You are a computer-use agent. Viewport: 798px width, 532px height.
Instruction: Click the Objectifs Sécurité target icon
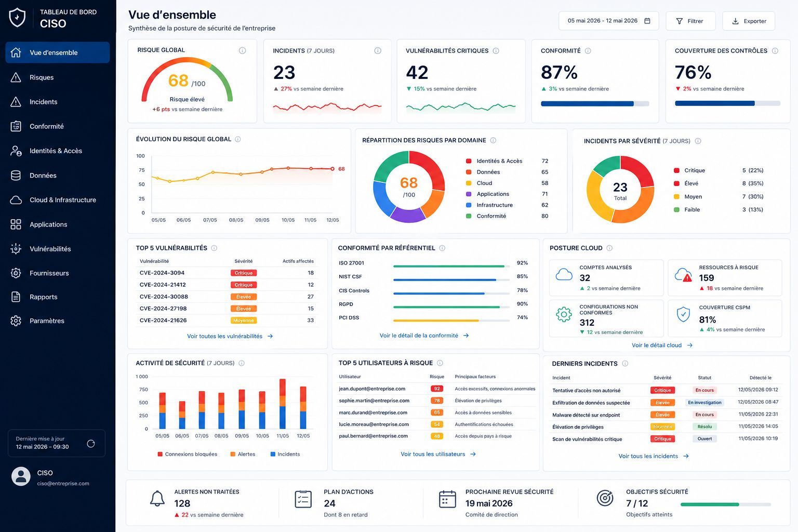(x=605, y=498)
